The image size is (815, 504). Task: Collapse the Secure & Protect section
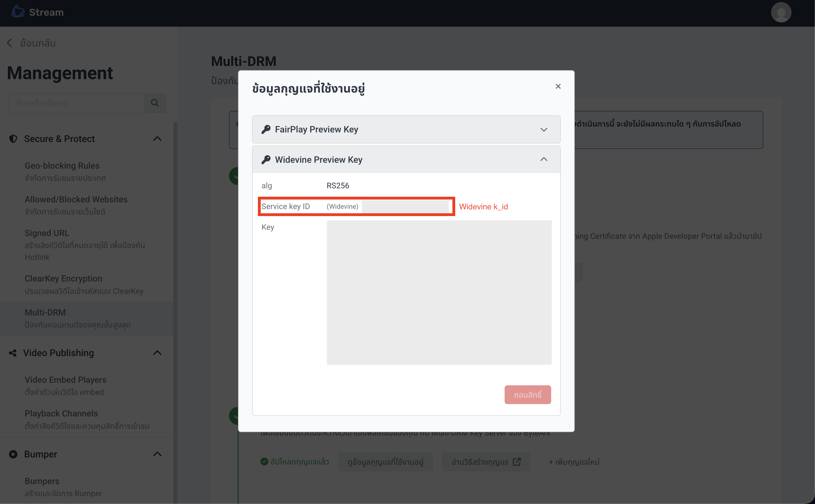point(157,139)
